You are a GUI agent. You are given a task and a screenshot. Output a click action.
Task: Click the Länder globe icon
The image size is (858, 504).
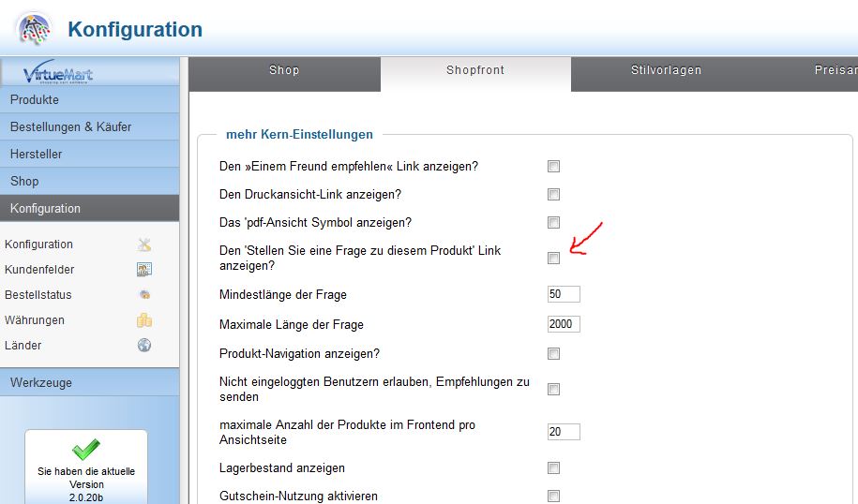143,346
